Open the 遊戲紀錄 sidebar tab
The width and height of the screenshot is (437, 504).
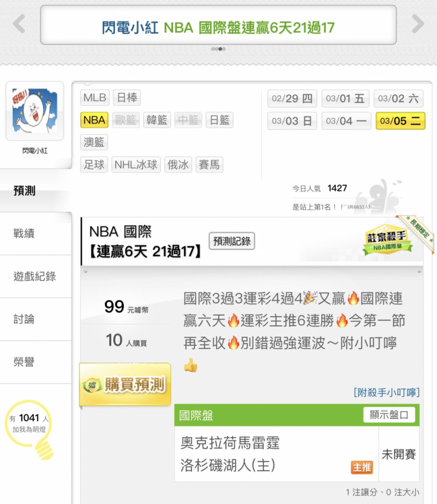(36, 276)
